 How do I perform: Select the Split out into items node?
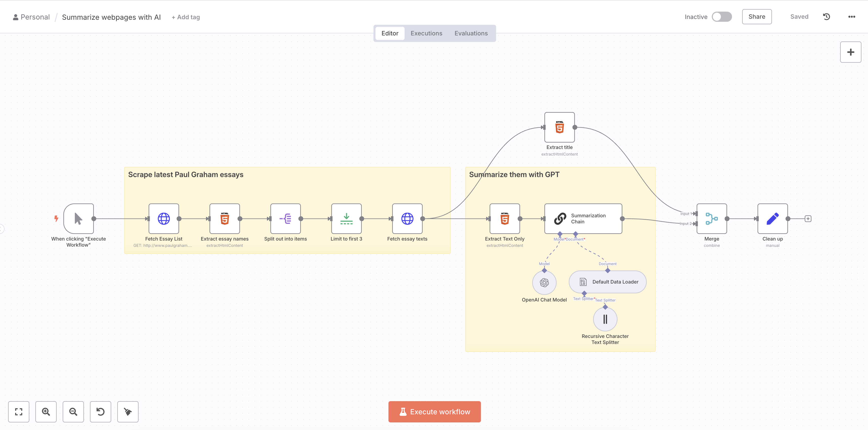pos(285,219)
